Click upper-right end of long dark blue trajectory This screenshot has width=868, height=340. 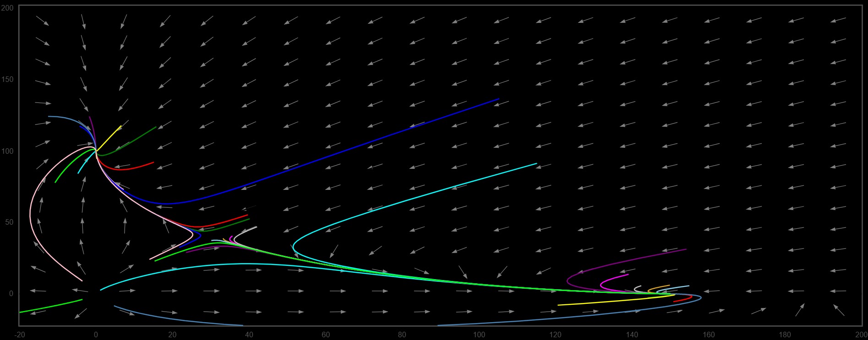[498, 99]
